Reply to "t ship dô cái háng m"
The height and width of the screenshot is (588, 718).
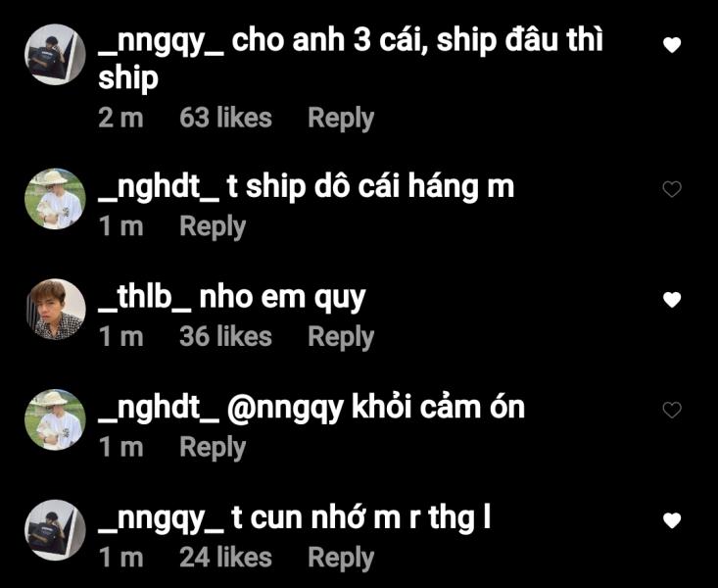tap(213, 227)
